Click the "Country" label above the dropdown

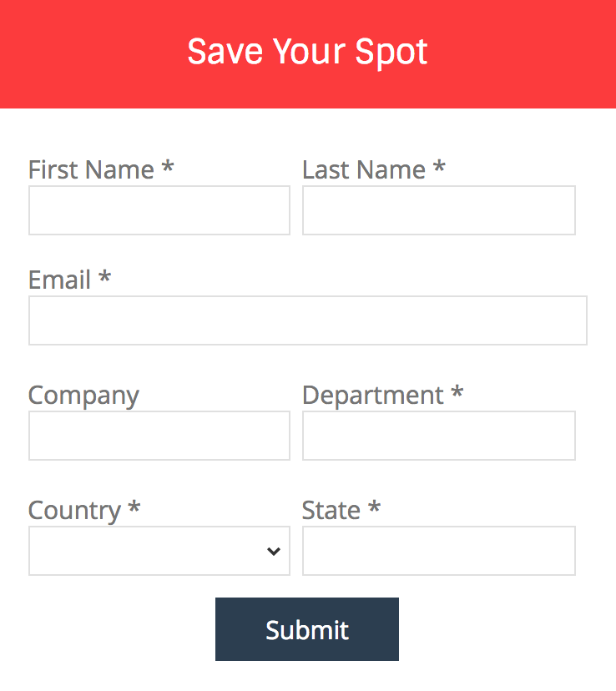pyautogui.click(x=74, y=511)
